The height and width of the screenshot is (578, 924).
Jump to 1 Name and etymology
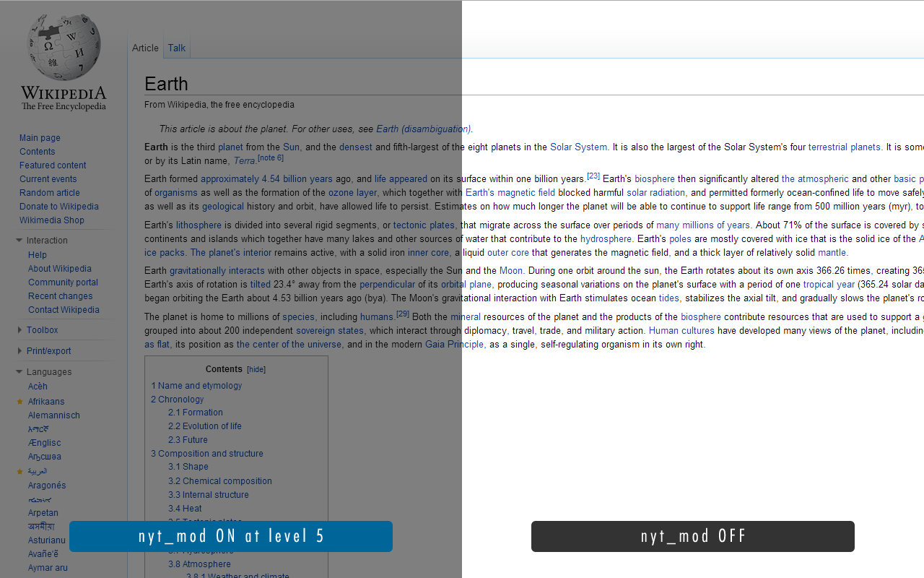pos(196,386)
